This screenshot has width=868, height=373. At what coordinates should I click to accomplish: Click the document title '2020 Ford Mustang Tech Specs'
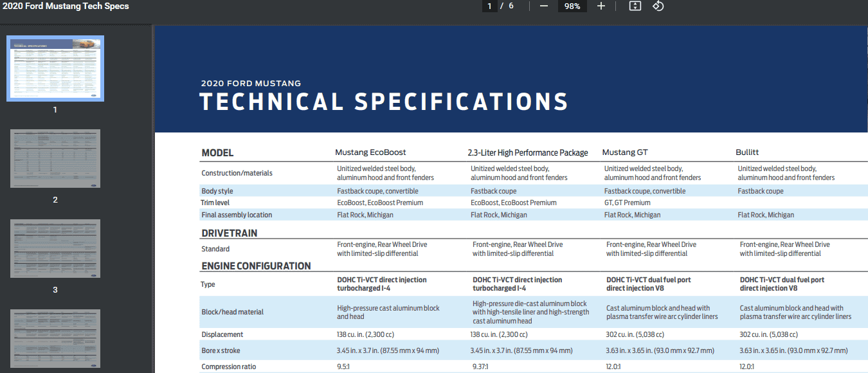click(x=66, y=6)
